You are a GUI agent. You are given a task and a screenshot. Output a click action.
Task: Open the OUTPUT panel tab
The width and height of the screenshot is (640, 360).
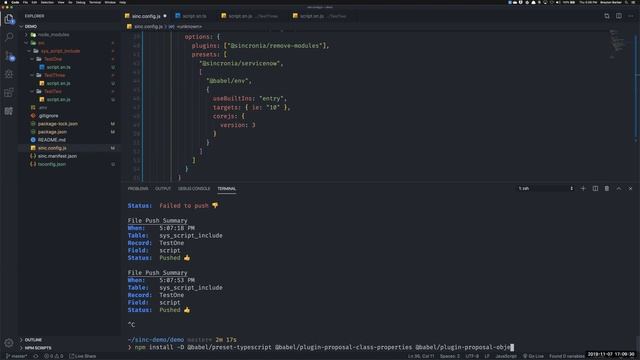coord(162,189)
